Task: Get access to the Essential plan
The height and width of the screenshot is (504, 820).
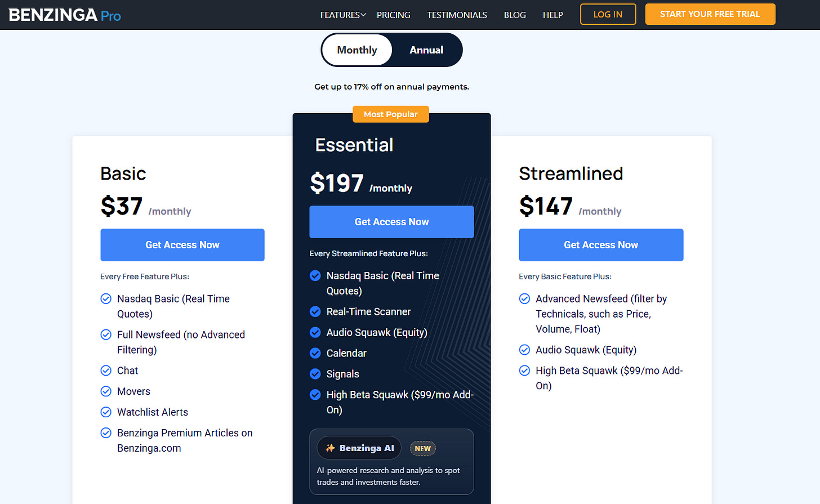Action: (391, 222)
